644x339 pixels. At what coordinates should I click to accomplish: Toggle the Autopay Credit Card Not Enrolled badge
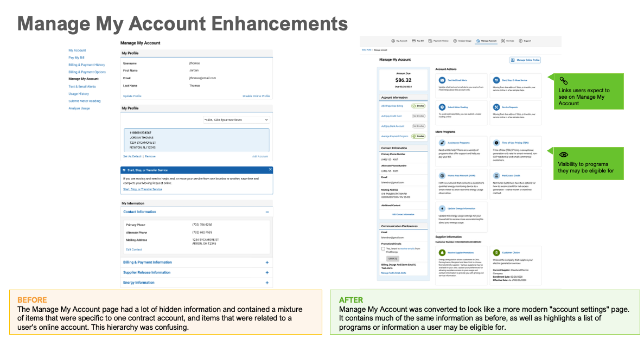418,116
